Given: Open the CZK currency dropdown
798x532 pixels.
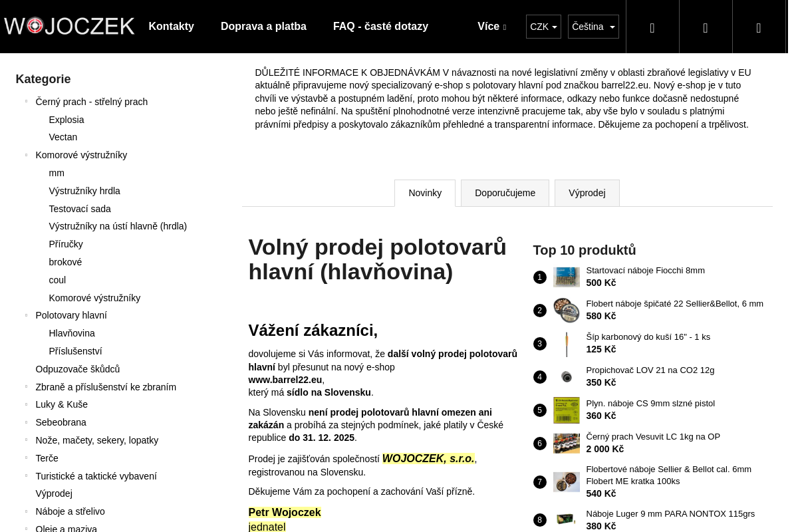Looking at the screenshot, I should point(543,27).
